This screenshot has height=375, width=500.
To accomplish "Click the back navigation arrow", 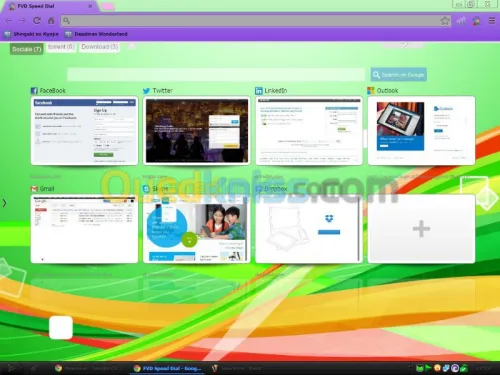I will pos(9,21).
